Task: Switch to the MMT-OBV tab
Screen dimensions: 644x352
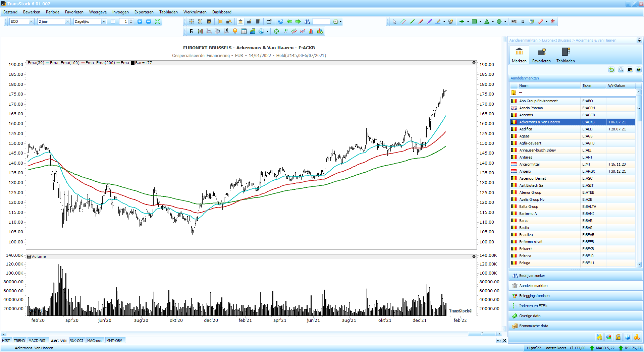Action: [114, 341]
